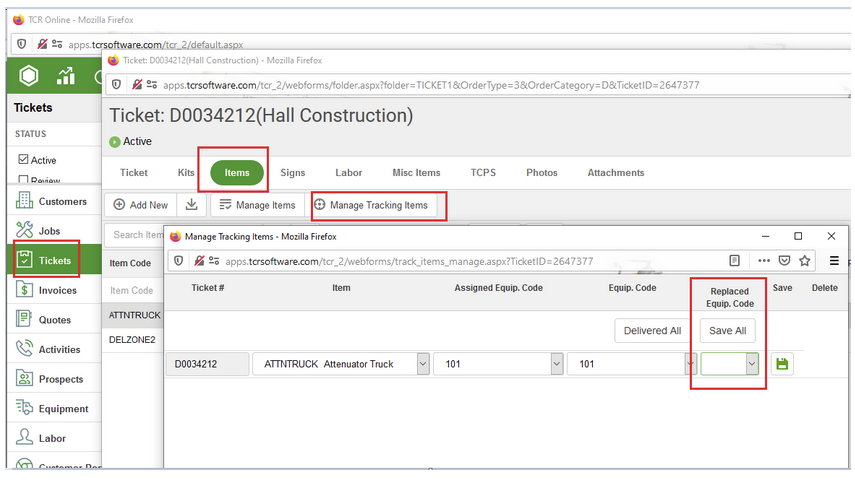
Task: Switch to the Kits tab
Action: click(186, 172)
